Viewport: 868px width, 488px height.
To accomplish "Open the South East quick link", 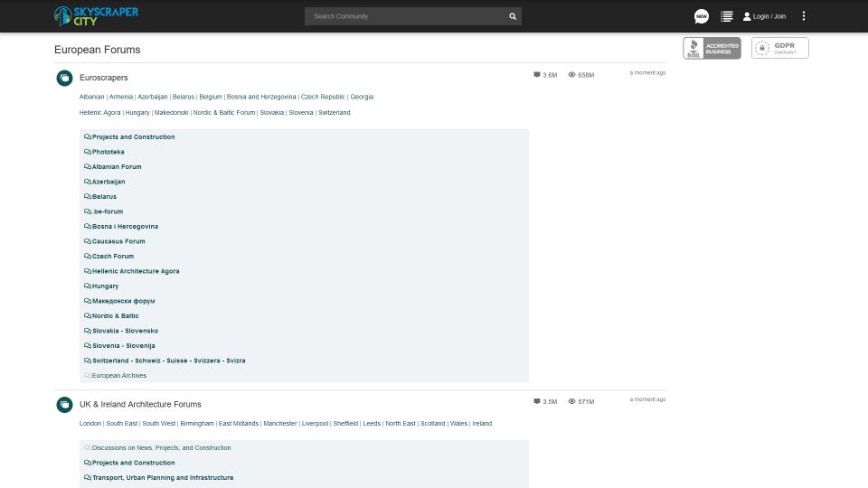I will [122, 424].
